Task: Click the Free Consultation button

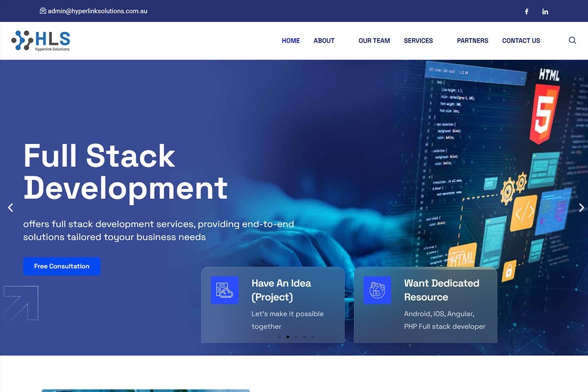Action: (62, 266)
